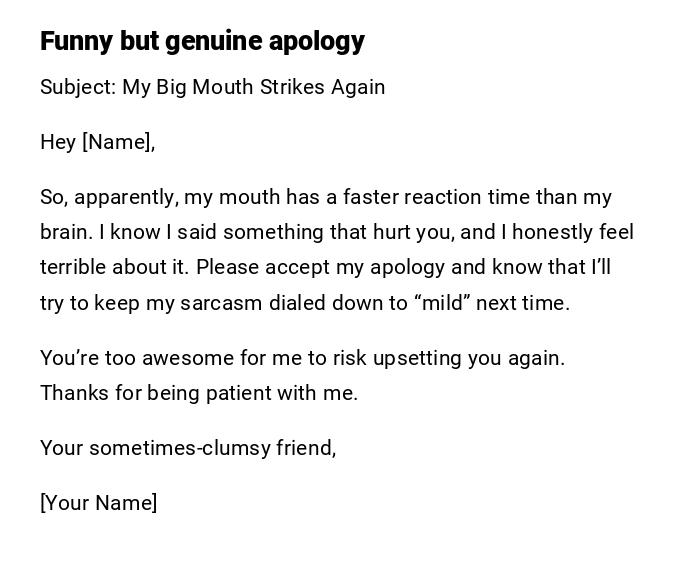Click the "Subject:" label
The height and width of the screenshot is (566, 700).
(x=78, y=87)
